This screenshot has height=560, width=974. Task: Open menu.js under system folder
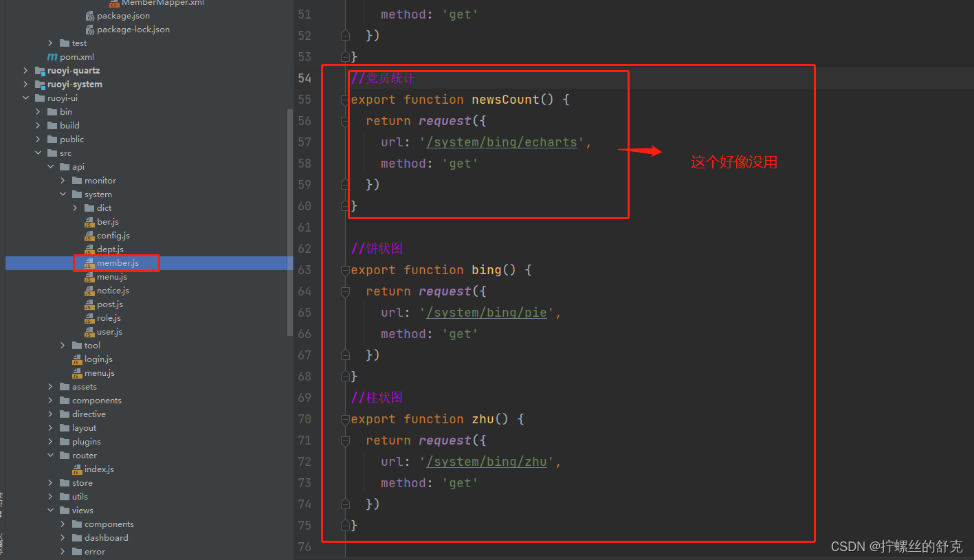click(112, 277)
